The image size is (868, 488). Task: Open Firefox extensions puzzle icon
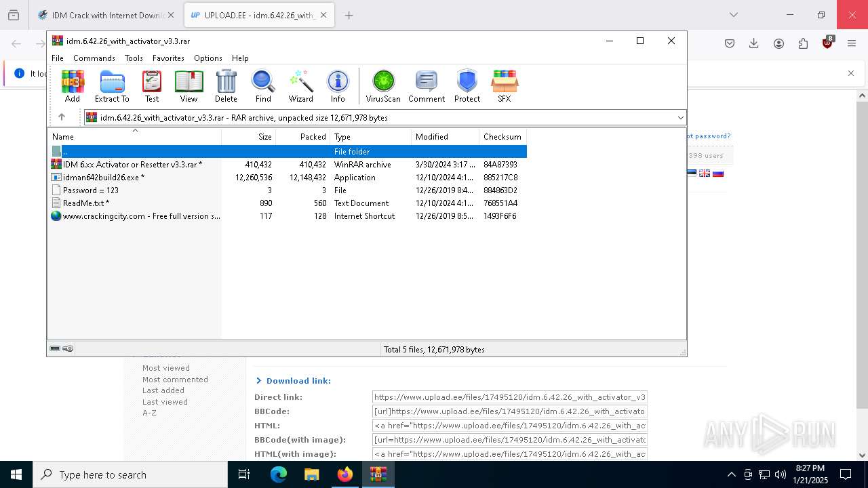coord(803,43)
